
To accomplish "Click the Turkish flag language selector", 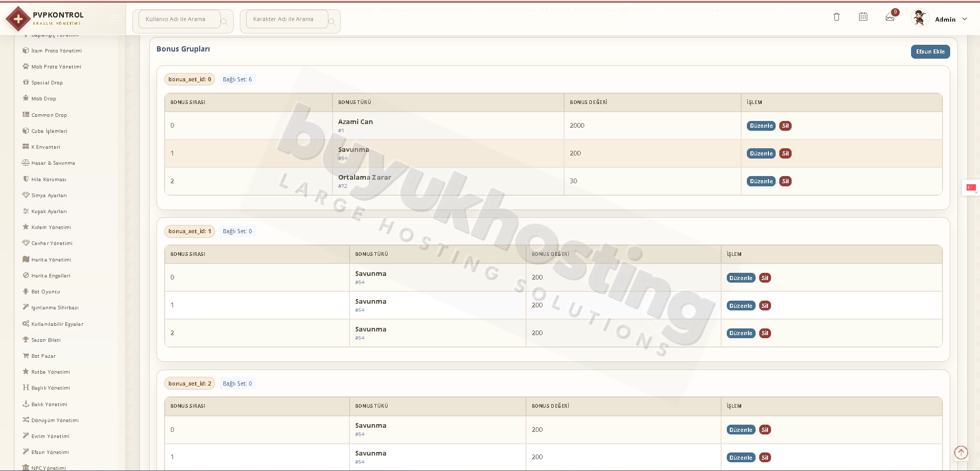I will [971, 187].
